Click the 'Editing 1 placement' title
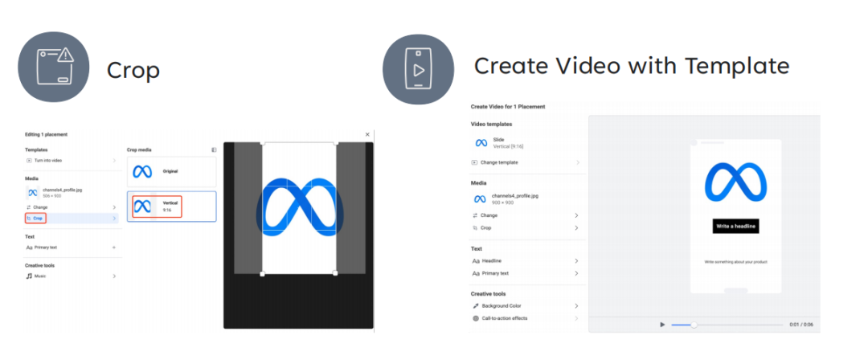Screen dimensions: 868x356 coord(46,134)
